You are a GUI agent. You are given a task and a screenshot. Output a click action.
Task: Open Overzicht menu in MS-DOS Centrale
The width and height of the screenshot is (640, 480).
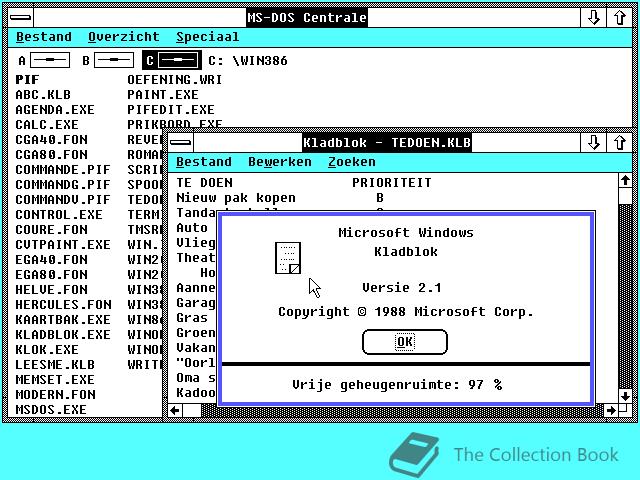[x=124, y=37]
